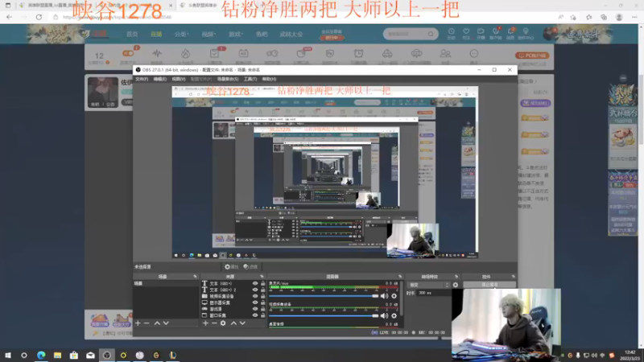
Task: Open File Explorer from the taskbar
Action: point(57,355)
